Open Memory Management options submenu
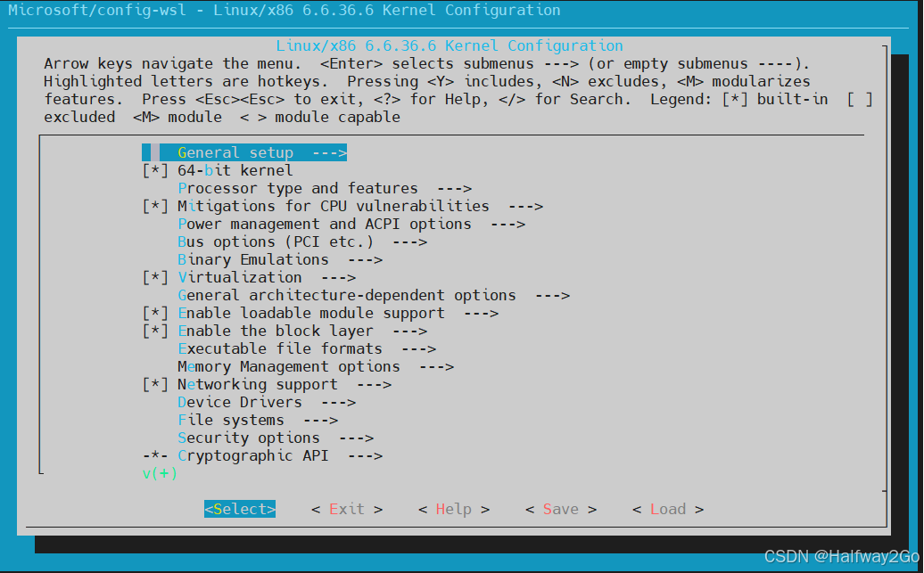Image resolution: width=924 pixels, height=573 pixels. pos(315,367)
